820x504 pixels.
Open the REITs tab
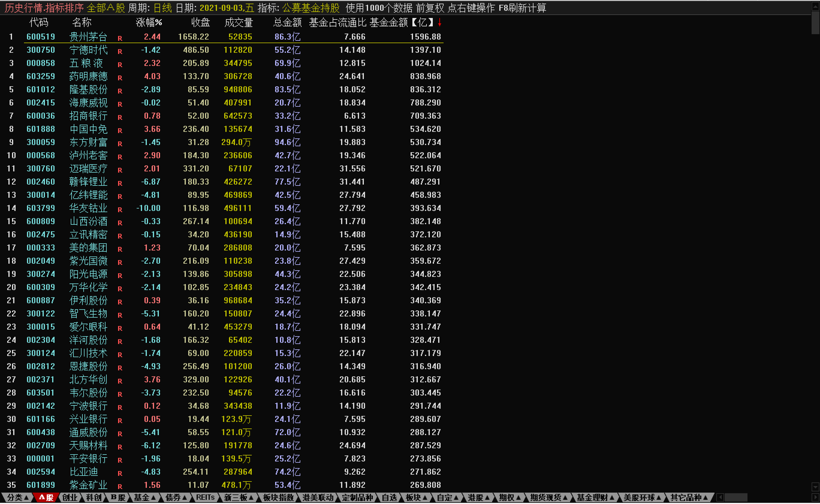pyautogui.click(x=205, y=498)
